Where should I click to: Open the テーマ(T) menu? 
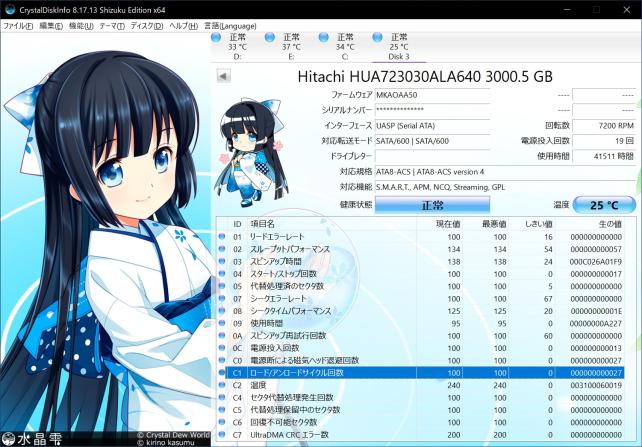point(112,26)
